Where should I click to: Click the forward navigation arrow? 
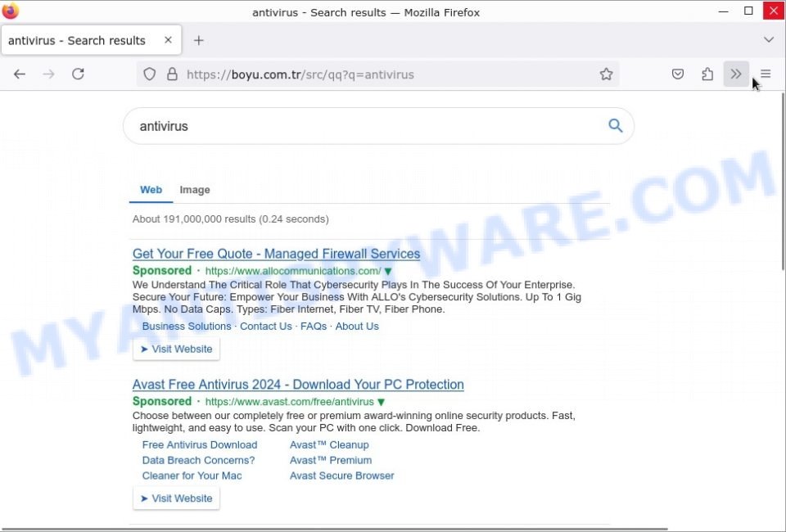click(x=48, y=74)
